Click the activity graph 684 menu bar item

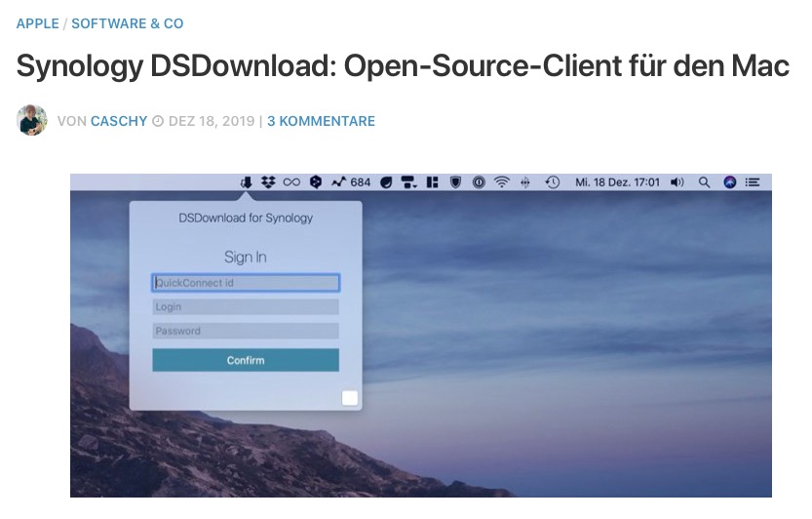[351, 182]
